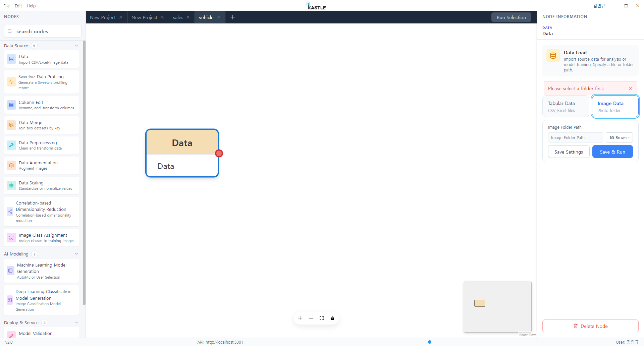Click the minimap node thumbnail

click(x=480, y=303)
